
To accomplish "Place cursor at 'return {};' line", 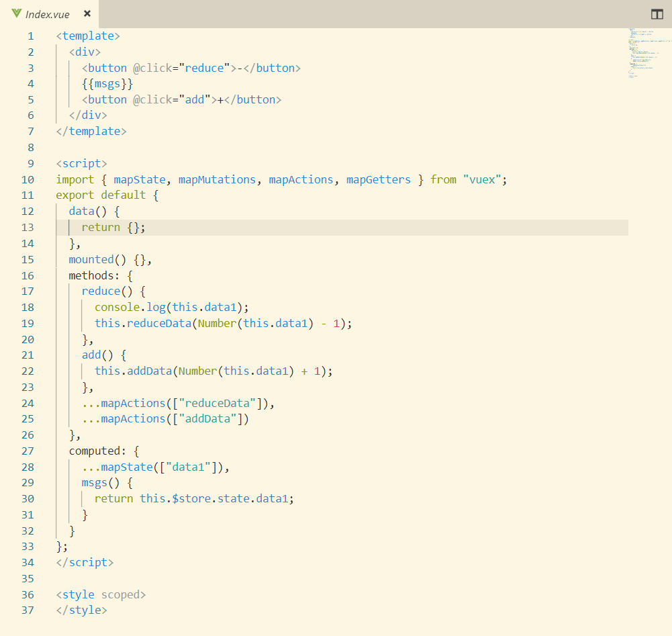I will (113, 228).
